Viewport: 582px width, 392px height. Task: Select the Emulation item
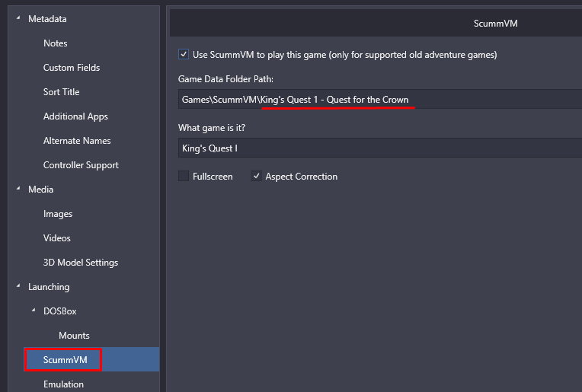[x=63, y=384]
